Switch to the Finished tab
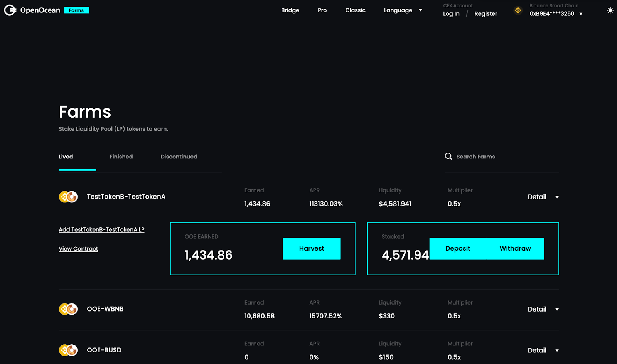Image resolution: width=617 pixels, height=364 pixels. click(121, 157)
